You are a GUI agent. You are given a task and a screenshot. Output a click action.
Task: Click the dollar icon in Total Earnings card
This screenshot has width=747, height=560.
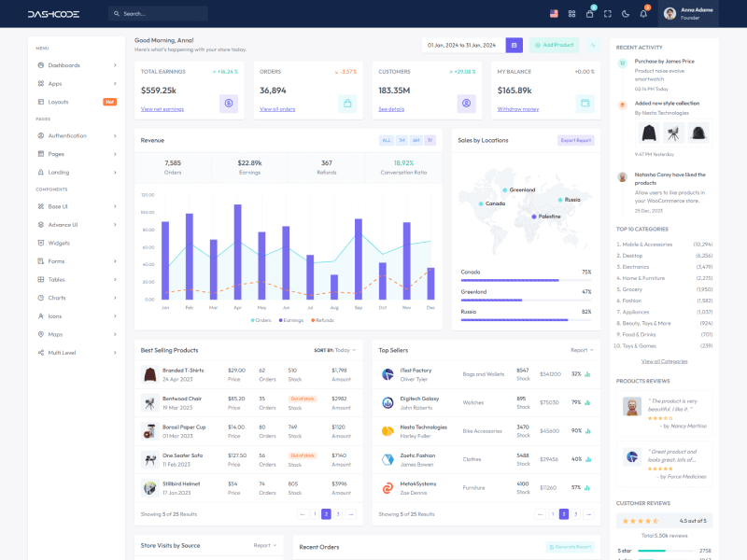click(229, 104)
